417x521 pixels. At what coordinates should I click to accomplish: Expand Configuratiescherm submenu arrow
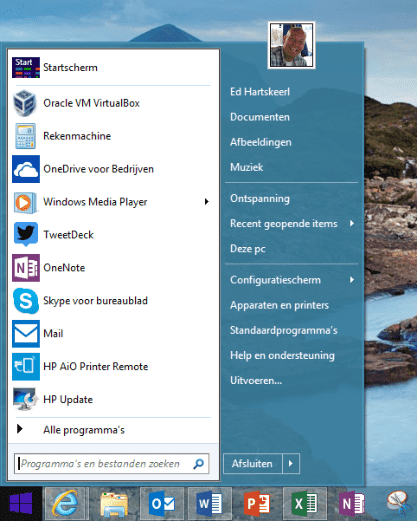(352, 280)
